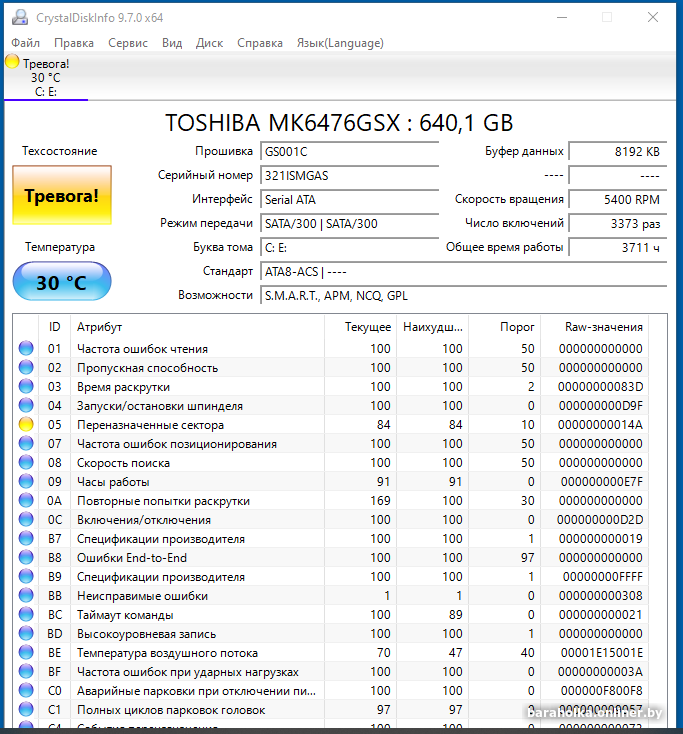This screenshot has height=734, width=683.
Task: Select the Частота ошибок чтения row text
Action: 142,349
